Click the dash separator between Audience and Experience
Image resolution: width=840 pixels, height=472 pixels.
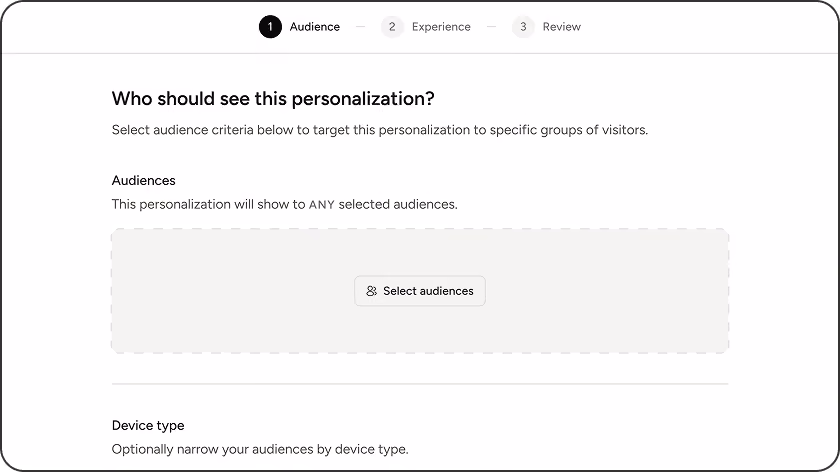pyautogui.click(x=361, y=27)
